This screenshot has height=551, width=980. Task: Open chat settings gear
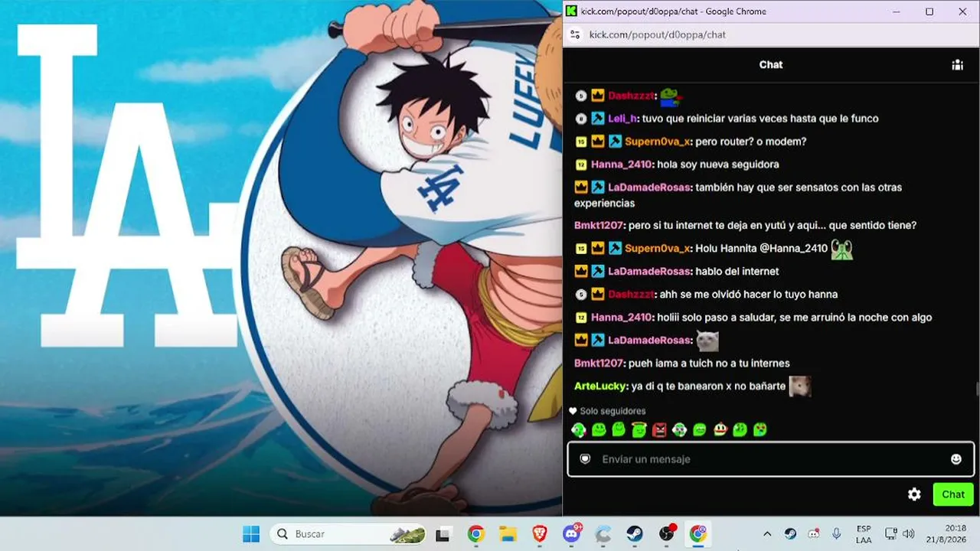(x=914, y=494)
